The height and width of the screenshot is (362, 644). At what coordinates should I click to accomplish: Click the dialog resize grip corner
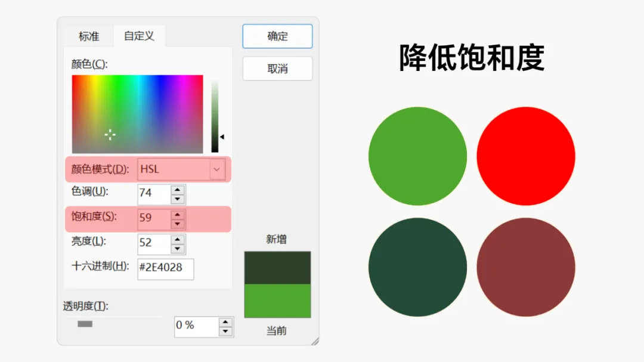pyautogui.click(x=315, y=342)
